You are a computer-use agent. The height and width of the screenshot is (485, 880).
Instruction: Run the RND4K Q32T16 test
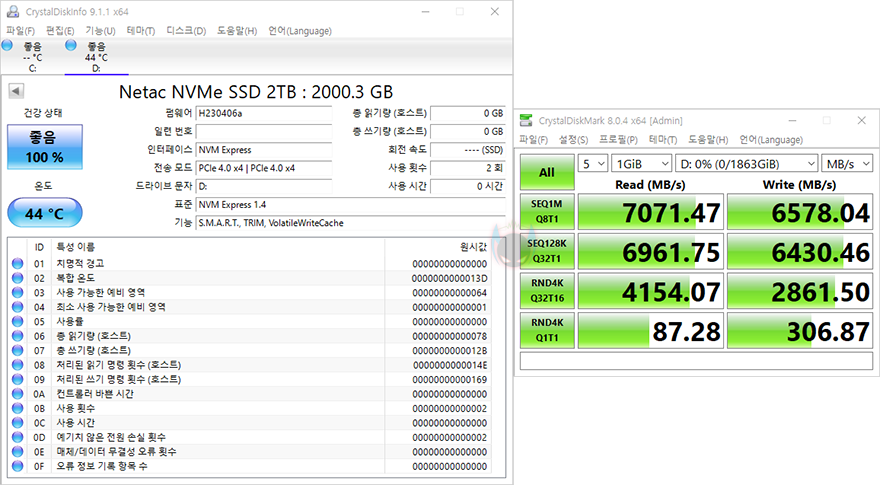(547, 290)
